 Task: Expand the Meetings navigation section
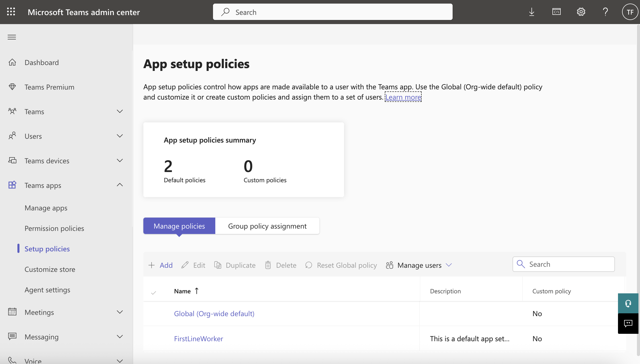click(x=120, y=312)
